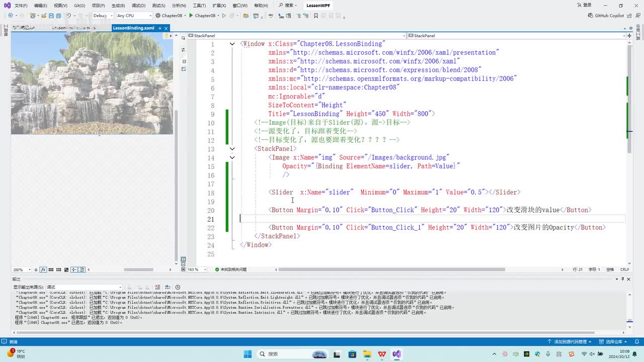Click the bookmark icon in the toolbar
Viewport: 644px width, 362px height.
(316, 16)
